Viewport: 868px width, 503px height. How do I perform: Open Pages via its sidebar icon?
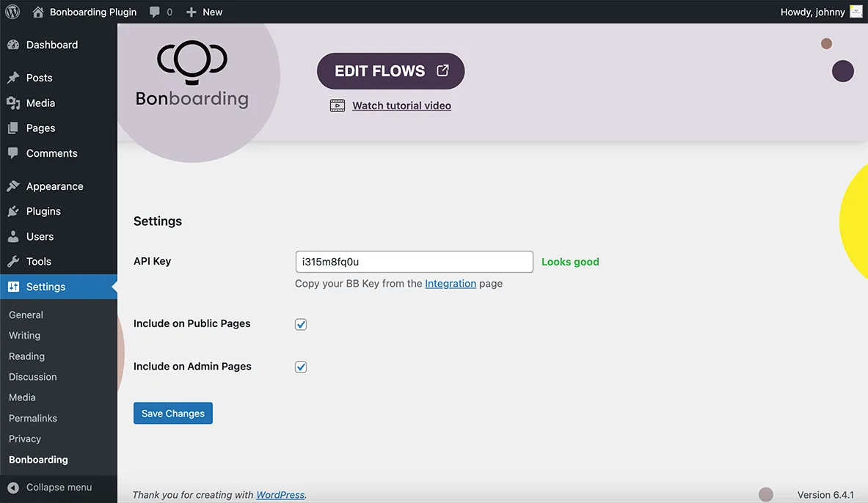[13, 128]
